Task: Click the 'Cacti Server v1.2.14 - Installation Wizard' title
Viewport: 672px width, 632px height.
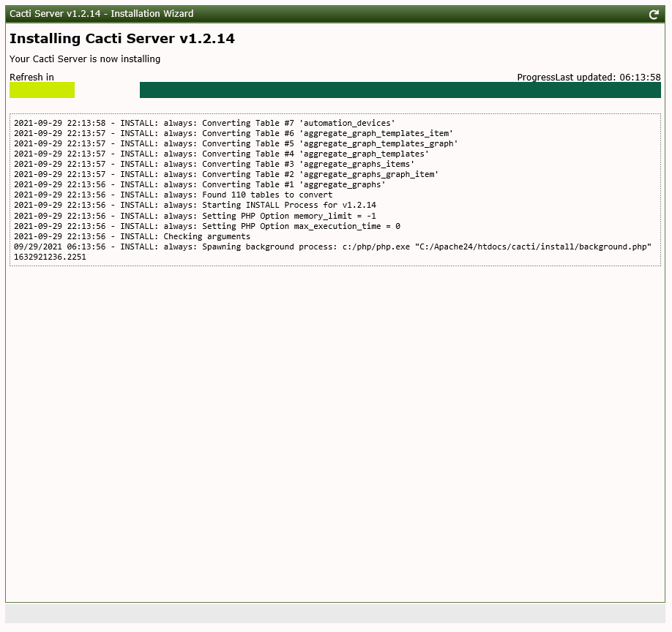Action: click(x=102, y=14)
